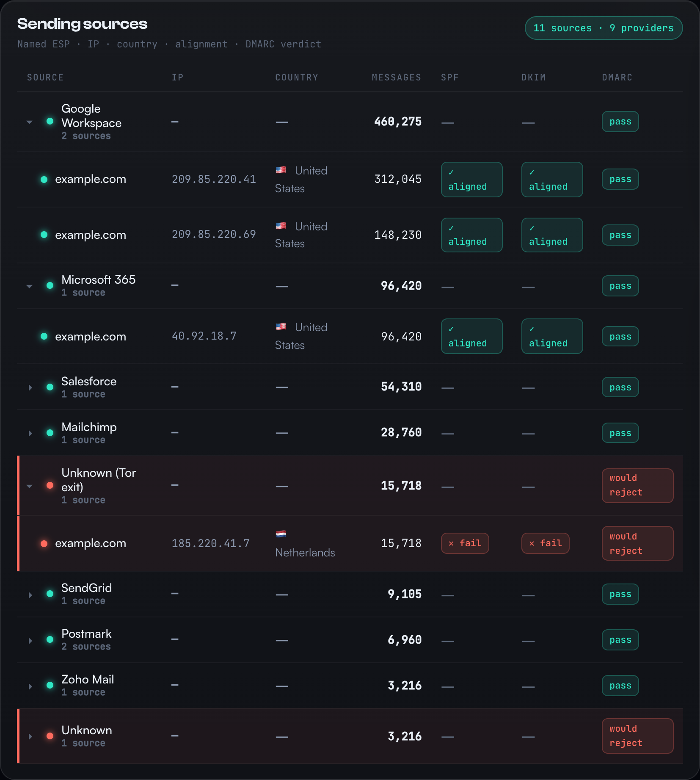Collapse the Unknown (Tor exit) group
This screenshot has height=780, width=700.
point(30,486)
